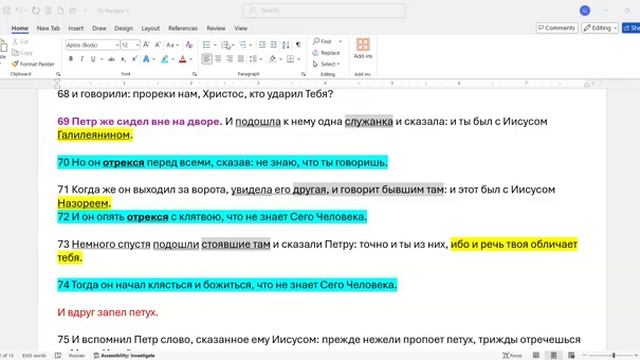This screenshot has width=640, height=360.
Task: Open Change Case dropdown
Action: (173, 44)
